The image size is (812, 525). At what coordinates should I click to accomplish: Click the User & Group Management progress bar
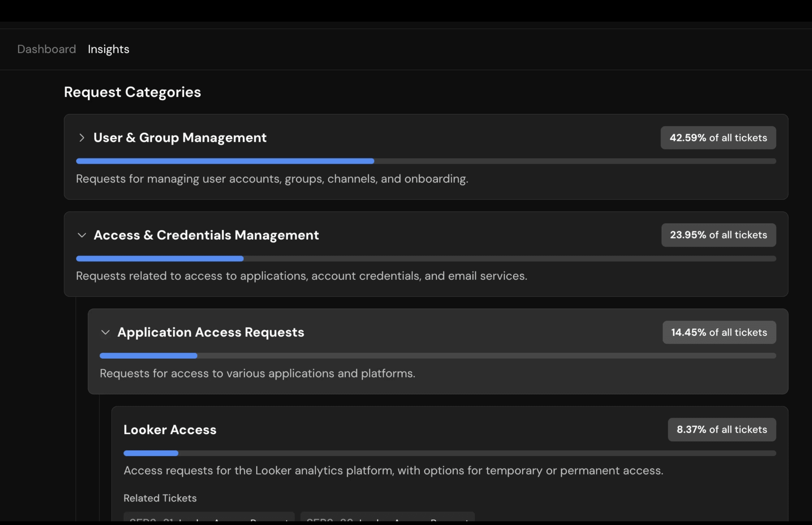click(x=425, y=161)
